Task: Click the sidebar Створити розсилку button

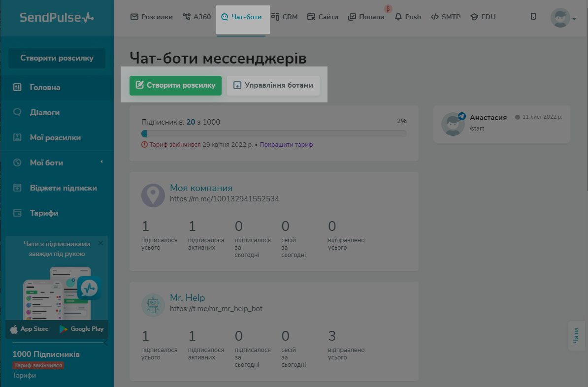Action: (57, 58)
